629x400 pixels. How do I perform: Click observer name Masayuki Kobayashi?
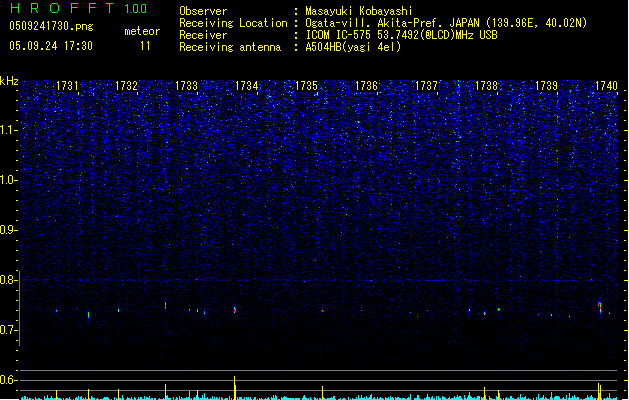click(x=359, y=11)
